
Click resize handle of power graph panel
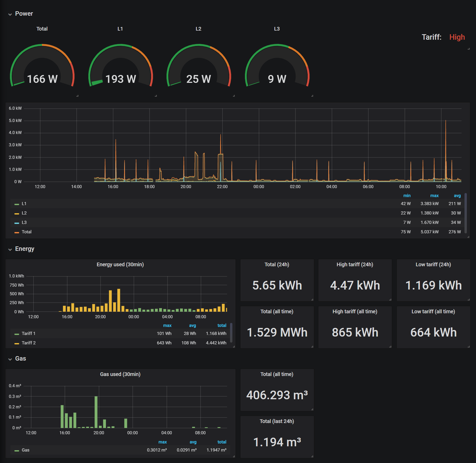coord(468,237)
